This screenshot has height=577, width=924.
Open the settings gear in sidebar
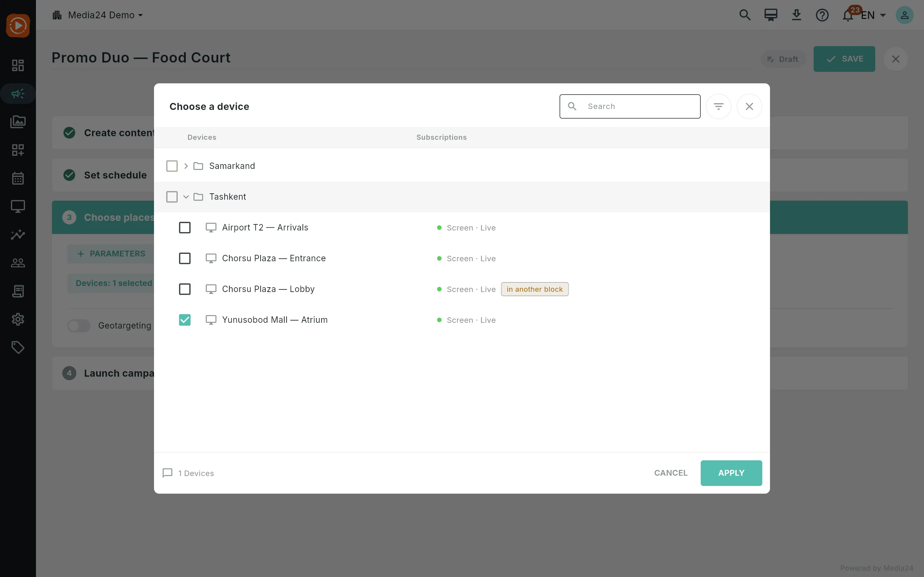pyautogui.click(x=18, y=319)
